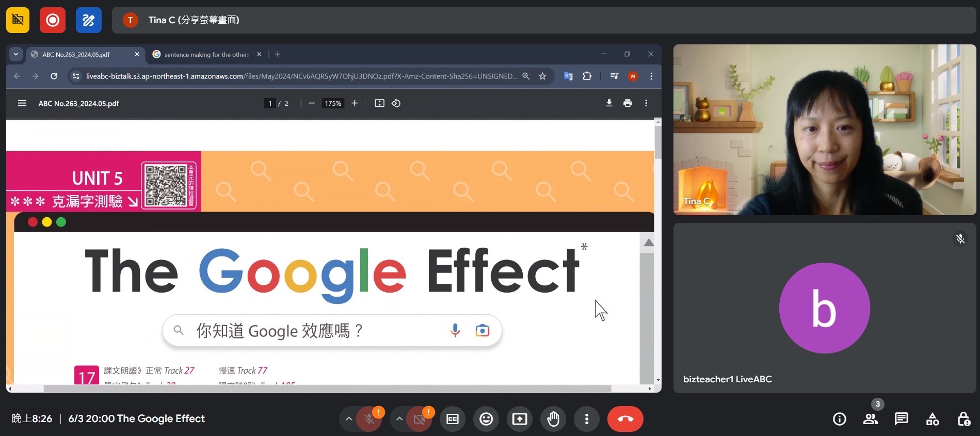Click the zoom magnifier in address bar
Screen dimensions: 980x436
point(526,76)
